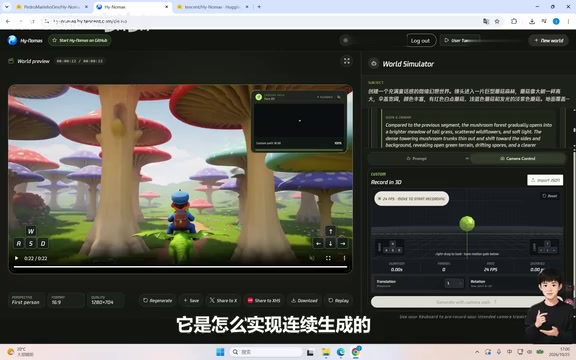
Task: Click the Replay button
Action: point(338,300)
